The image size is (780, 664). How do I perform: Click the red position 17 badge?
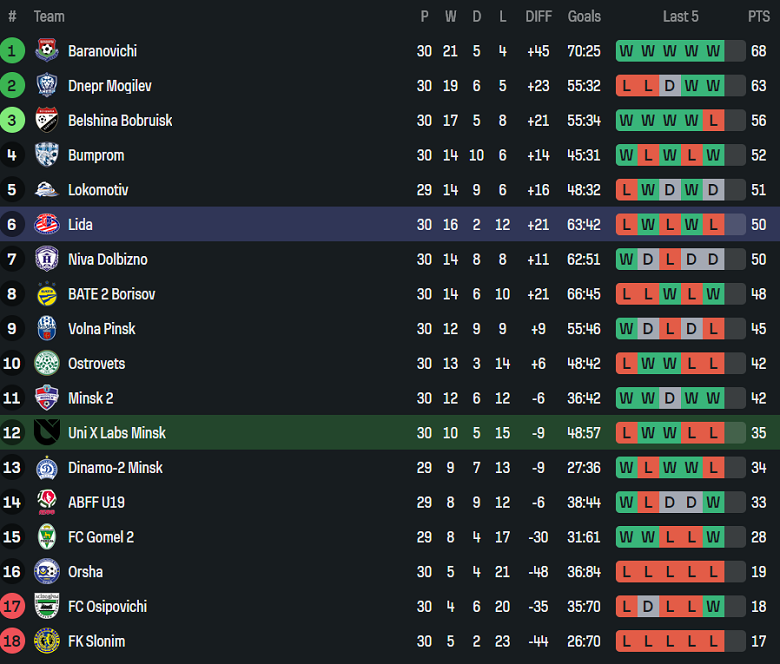coord(12,607)
